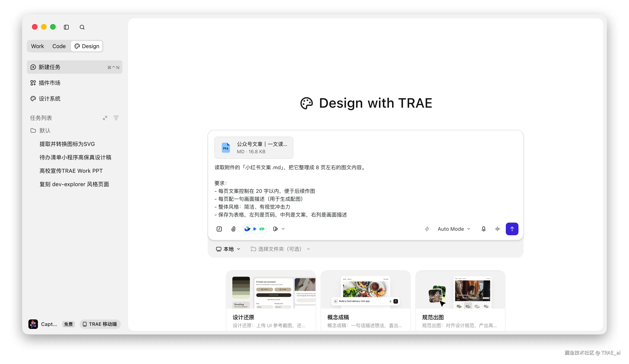Expand the chevron next to the tag icon
The height and width of the screenshot is (364, 629).
[283, 229]
